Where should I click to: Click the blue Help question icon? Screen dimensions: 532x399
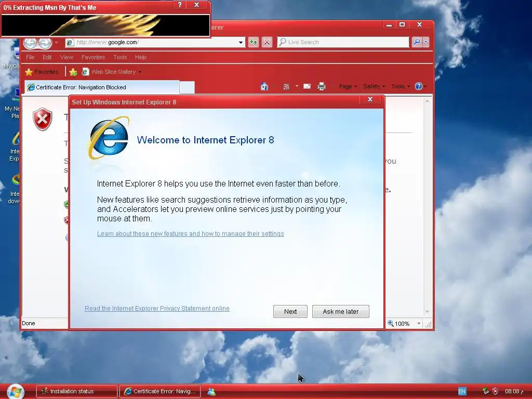(x=419, y=87)
